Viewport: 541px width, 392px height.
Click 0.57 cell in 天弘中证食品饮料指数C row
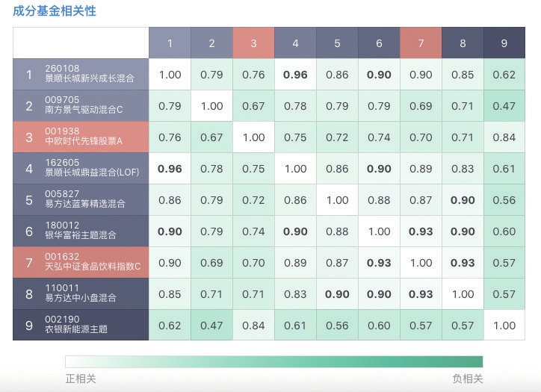click(504, 263)
